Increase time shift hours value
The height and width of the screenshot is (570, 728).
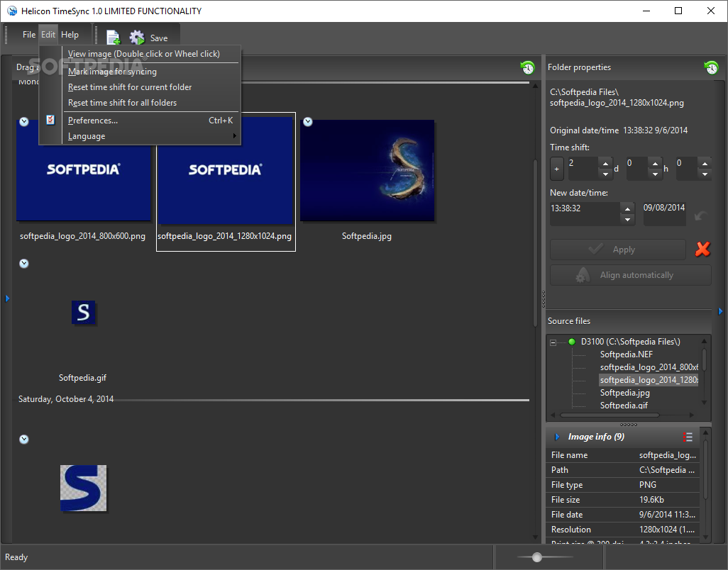tap(655, 164)
